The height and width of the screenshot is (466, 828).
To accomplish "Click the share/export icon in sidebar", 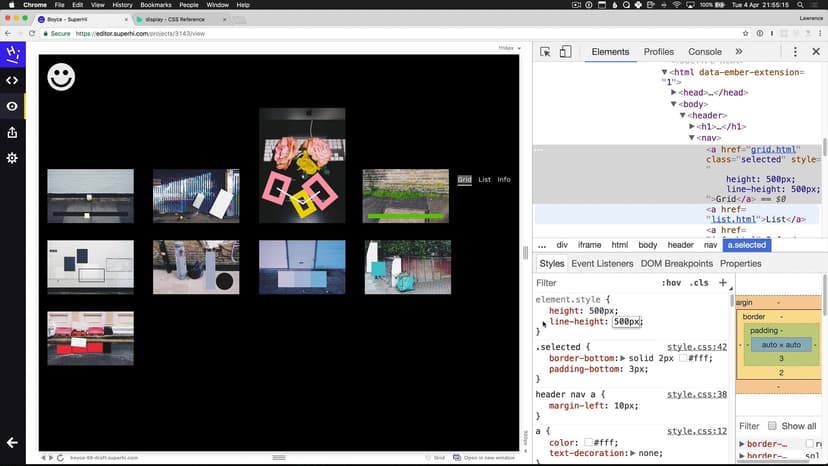I will (x=12, y=132).
